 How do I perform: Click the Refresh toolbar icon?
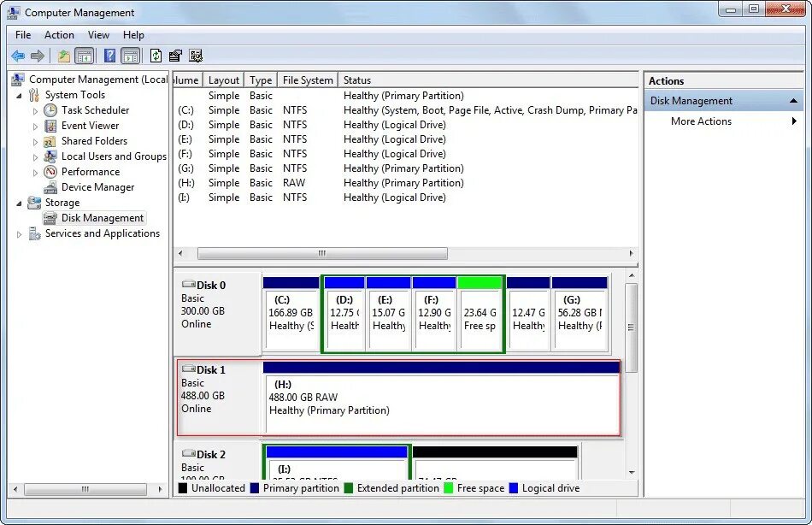click(x=156, y=55)
